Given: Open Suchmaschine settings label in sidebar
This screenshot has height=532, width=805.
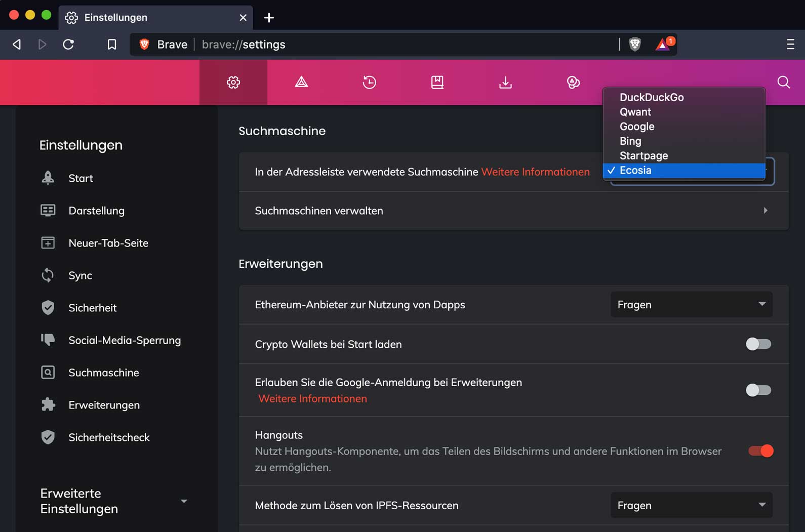Looking at the screenshot, I should click(x=103, y=373).
